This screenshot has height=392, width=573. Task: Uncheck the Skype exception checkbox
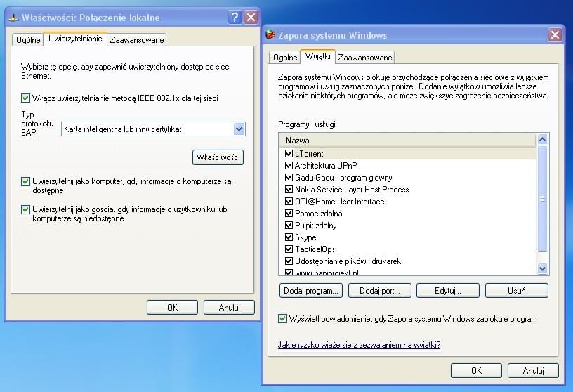[x=289, y=237]
